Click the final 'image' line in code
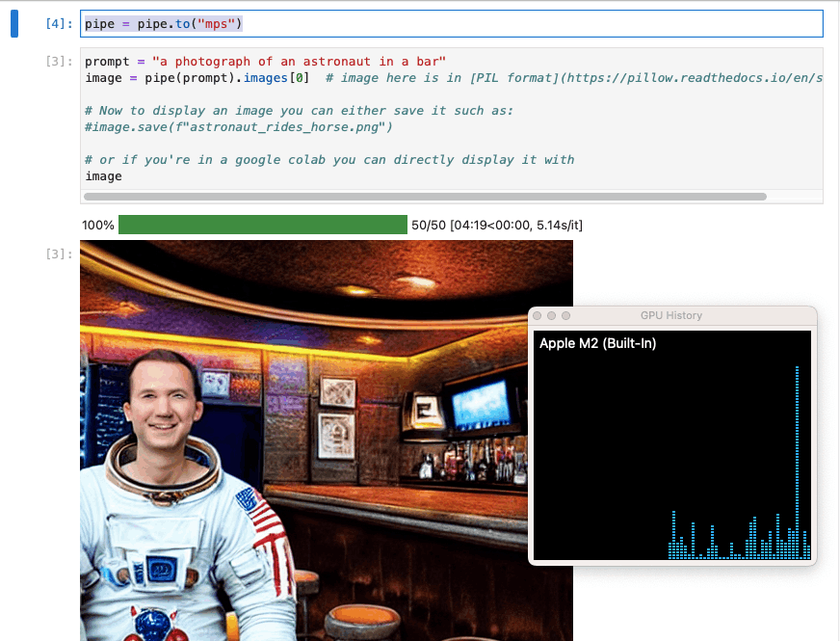Viewport: 840px width, 641px height. click(104, 176)
